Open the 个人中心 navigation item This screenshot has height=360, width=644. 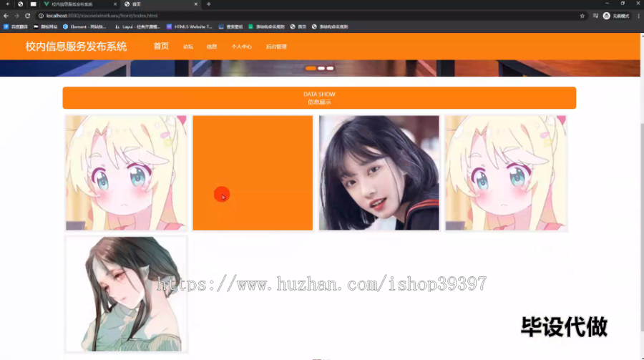tap(242, 47)
